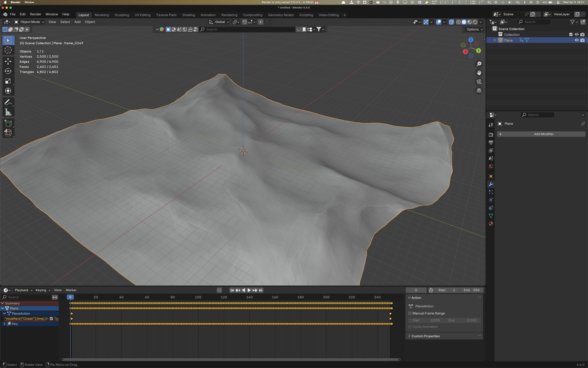Toggle the Ocean time channel checkbox
Screen dimensions: 588x368
(51, 319)
